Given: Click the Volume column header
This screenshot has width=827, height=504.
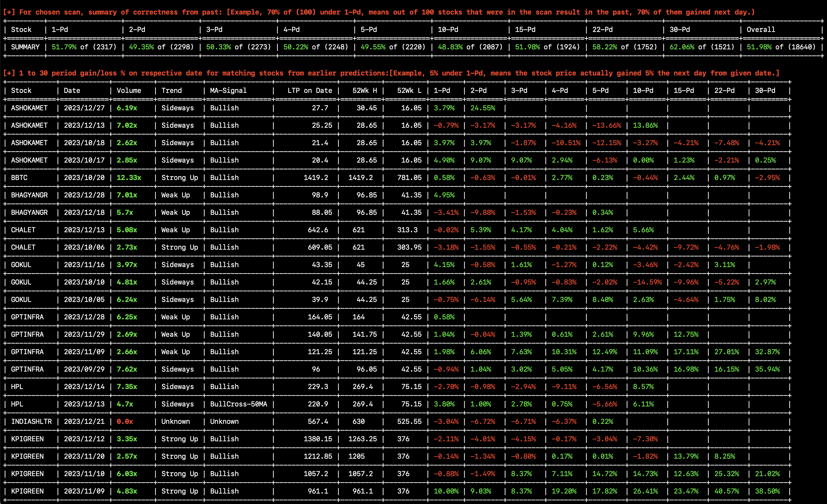Looking at the screenshot, I should point(129,90).
